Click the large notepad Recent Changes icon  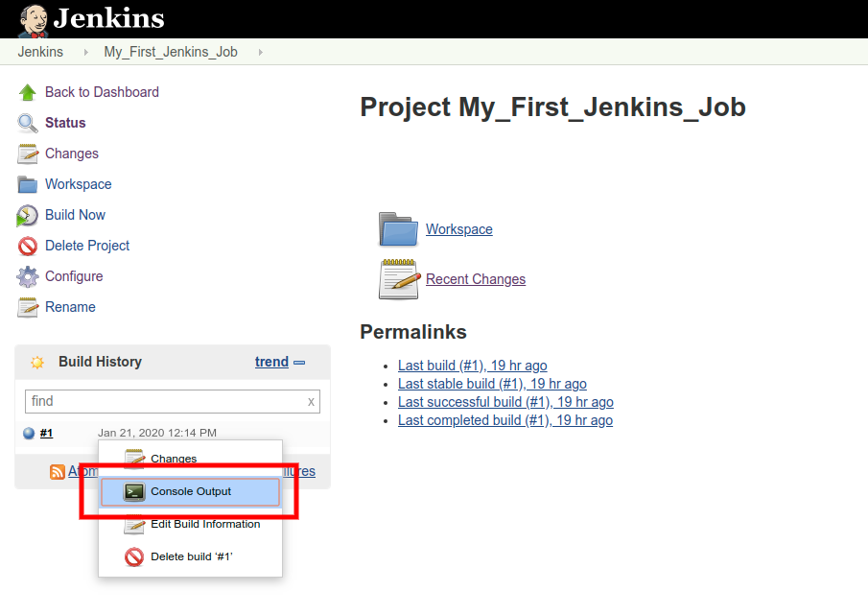point(399,279)
